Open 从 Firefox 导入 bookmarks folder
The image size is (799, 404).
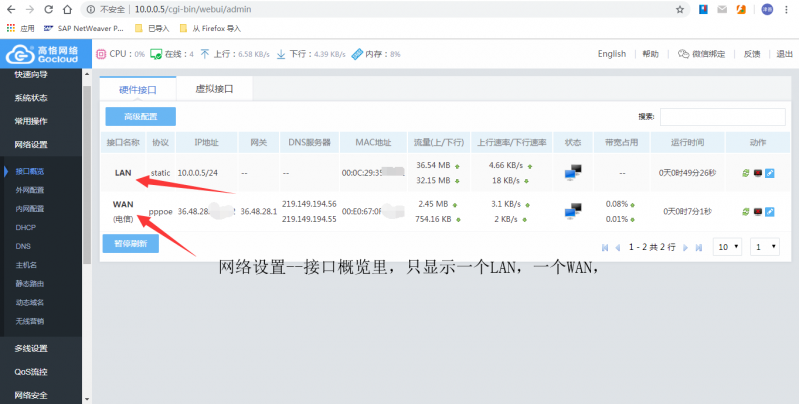[x=210, y=29]
